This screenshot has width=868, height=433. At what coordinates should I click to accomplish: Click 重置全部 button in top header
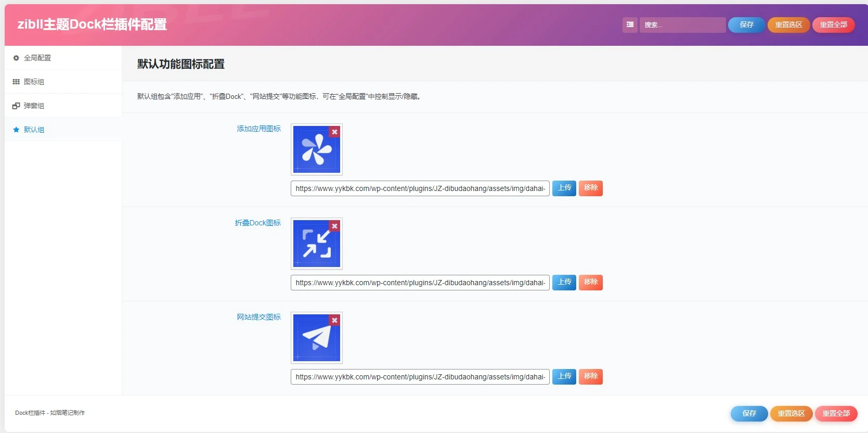click(833, 25)
